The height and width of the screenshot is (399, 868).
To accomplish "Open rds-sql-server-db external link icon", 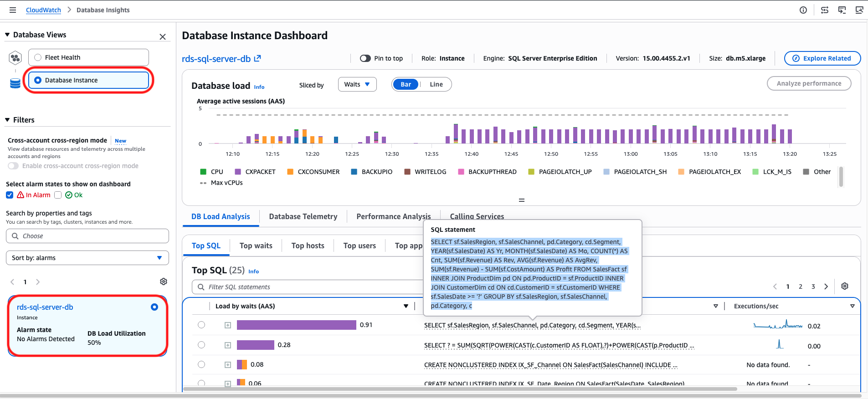I will [257, 58].
